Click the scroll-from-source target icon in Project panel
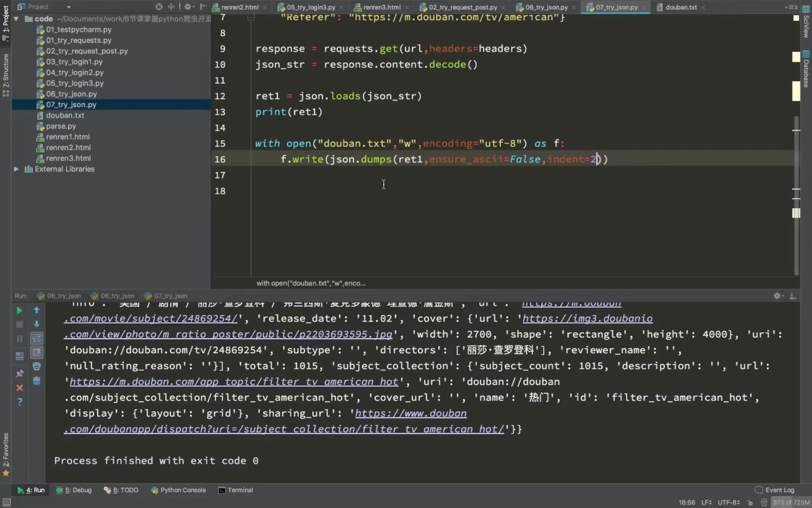The image size is (812, 508). [x=159, y=7]
